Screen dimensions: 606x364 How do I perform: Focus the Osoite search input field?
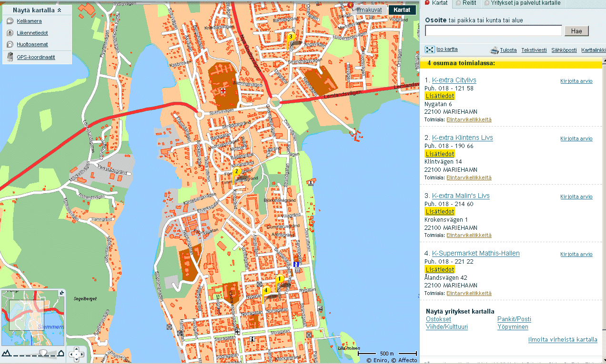coord(494,31)
